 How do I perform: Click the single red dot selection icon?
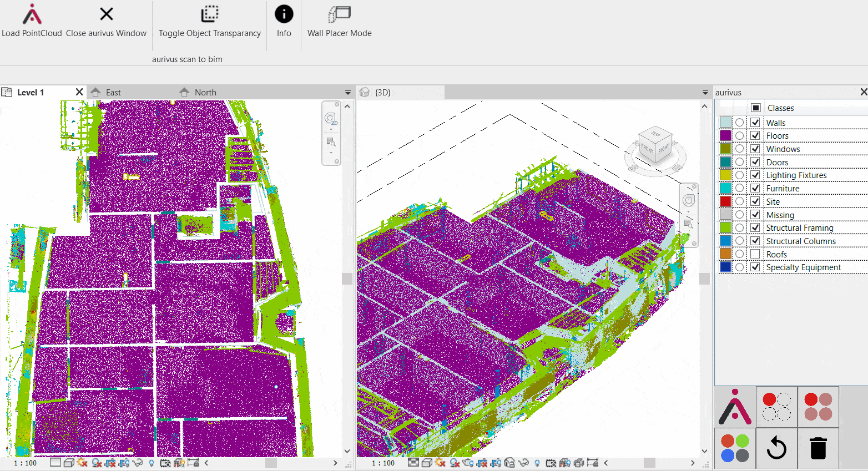[x=776, y=407]
